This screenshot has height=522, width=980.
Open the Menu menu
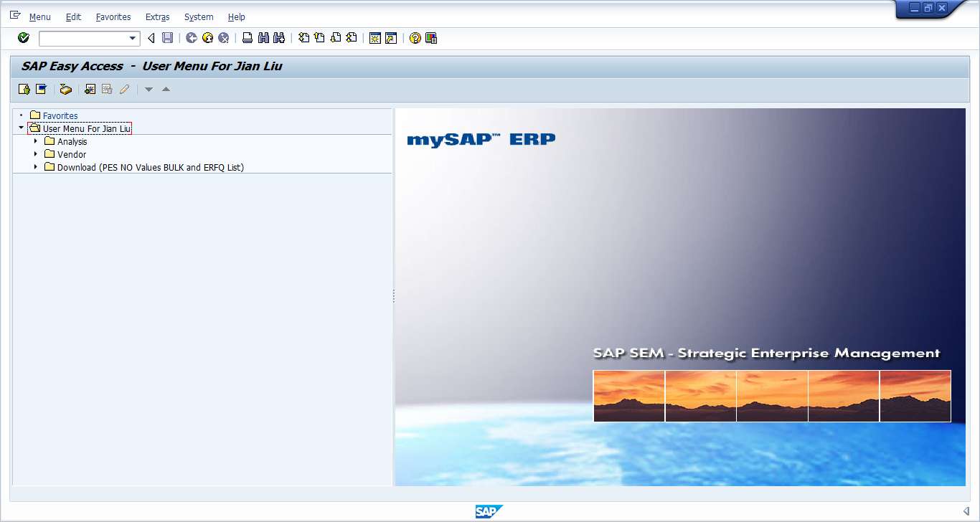point(40,16)
